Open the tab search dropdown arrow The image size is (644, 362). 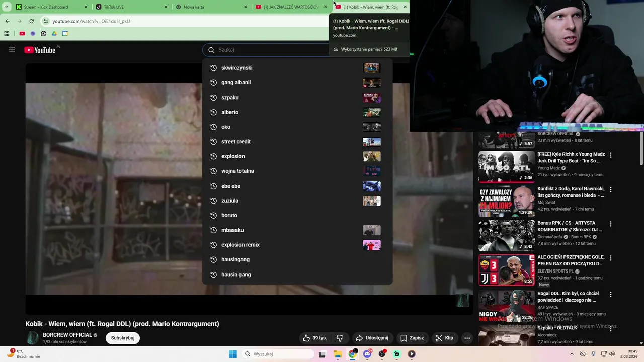point(7,7)
